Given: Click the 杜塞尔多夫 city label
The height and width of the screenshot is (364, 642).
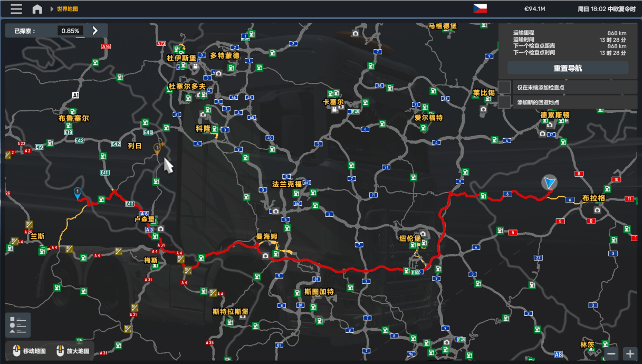Looking at the screenshot, I should point(187,86).
